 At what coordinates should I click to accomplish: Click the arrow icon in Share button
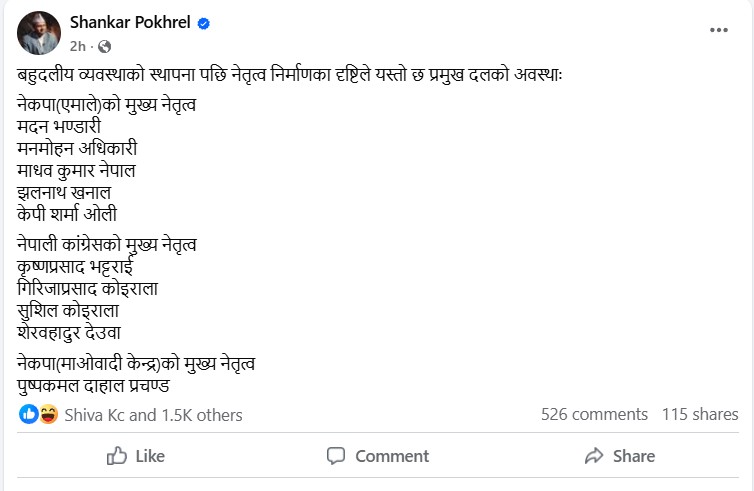[x=594, y=456]
